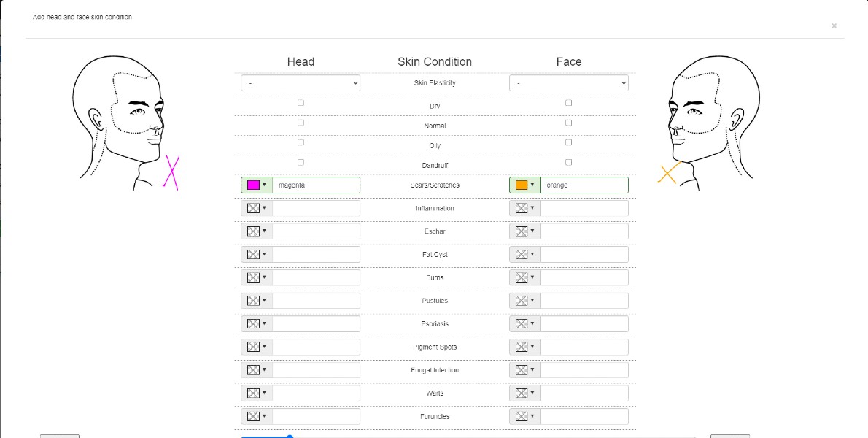Open the Face Burns empty color picker
This screenshot has height=438, width=868.
click(524, 278)
